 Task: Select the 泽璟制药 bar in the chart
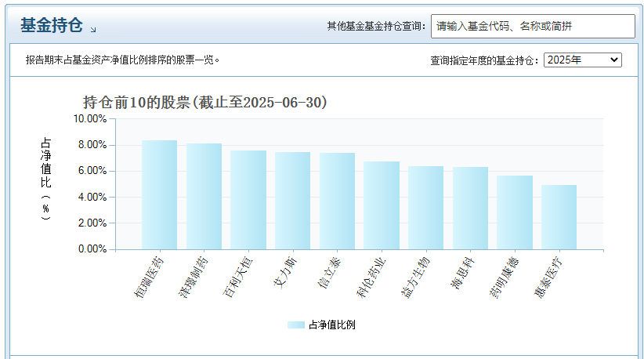[204, 196]
